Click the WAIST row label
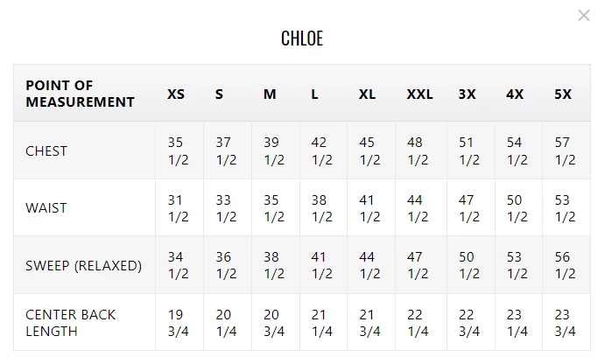This screenshot has height=364, width=605. click(x=46, y=208)
